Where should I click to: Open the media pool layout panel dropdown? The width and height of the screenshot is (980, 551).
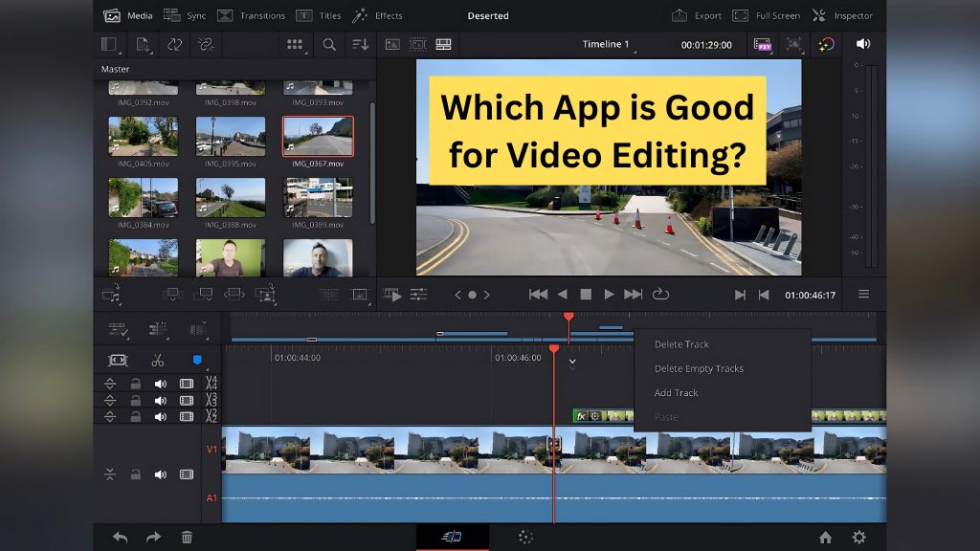pyautogui.click(x=109, y=44)
